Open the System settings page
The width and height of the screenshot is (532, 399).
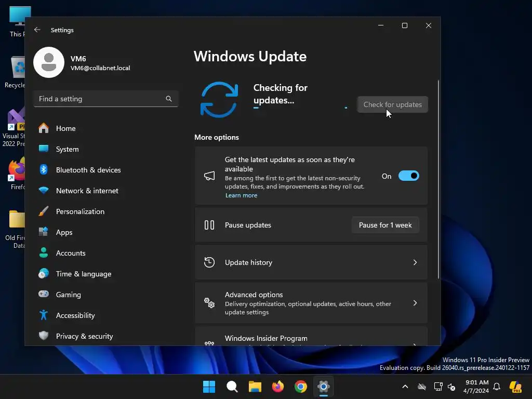tap(106, 149)
